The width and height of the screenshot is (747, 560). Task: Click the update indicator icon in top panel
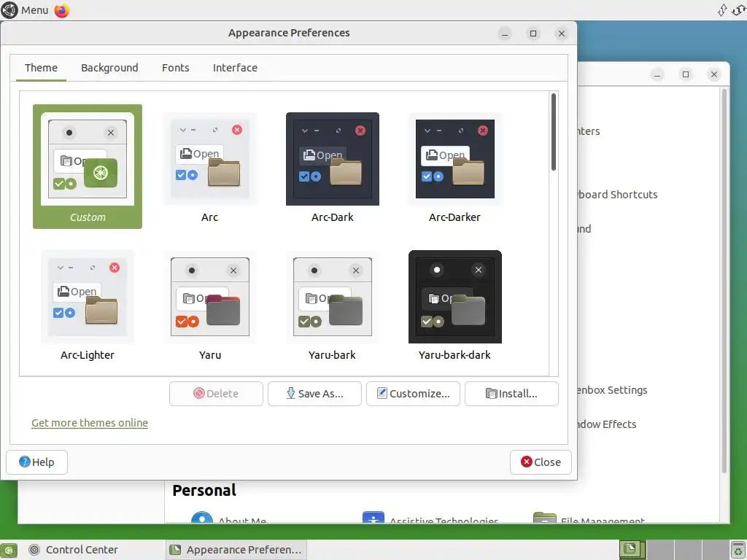pos(739,10)
